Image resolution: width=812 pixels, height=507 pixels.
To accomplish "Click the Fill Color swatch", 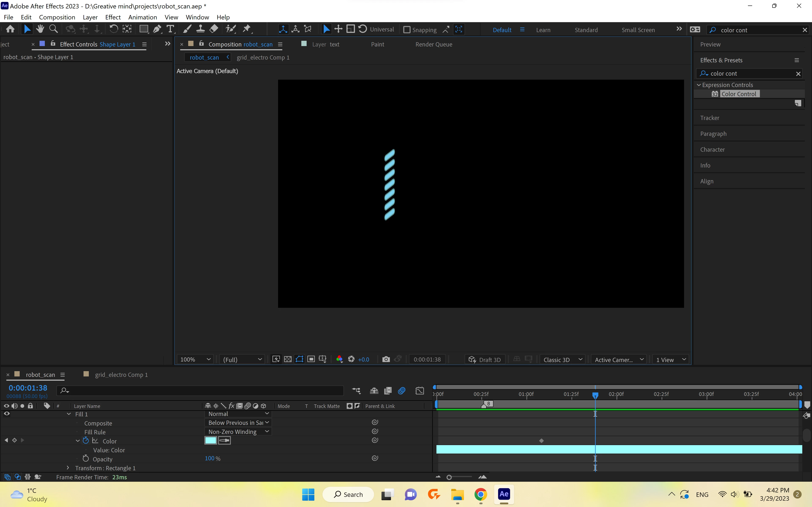I will pos(210,441).
